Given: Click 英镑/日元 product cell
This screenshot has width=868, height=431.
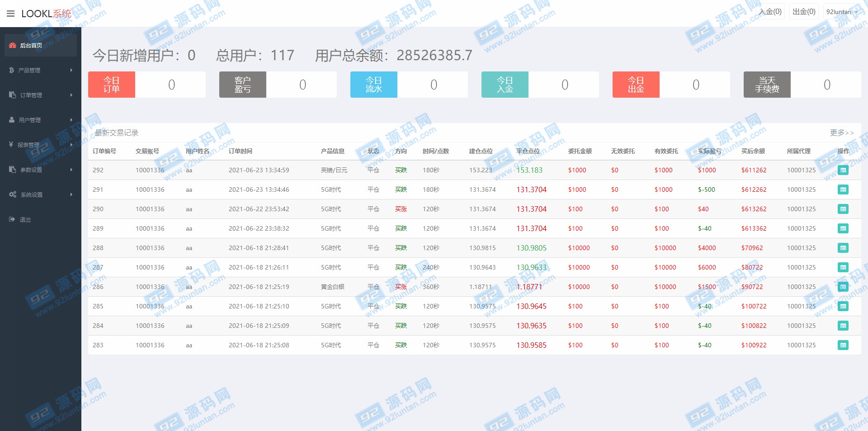Looking at the screenshot, I should click(x=334, y=170).
